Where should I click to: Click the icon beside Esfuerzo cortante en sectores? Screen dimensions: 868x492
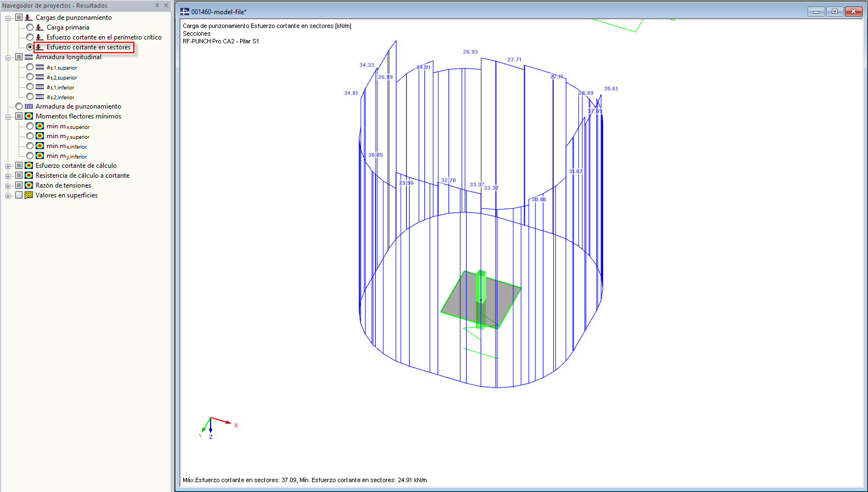click(39, 47)
